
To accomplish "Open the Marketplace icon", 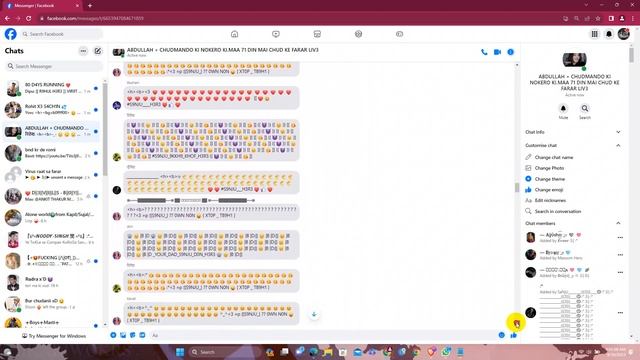I will point(317,34).
